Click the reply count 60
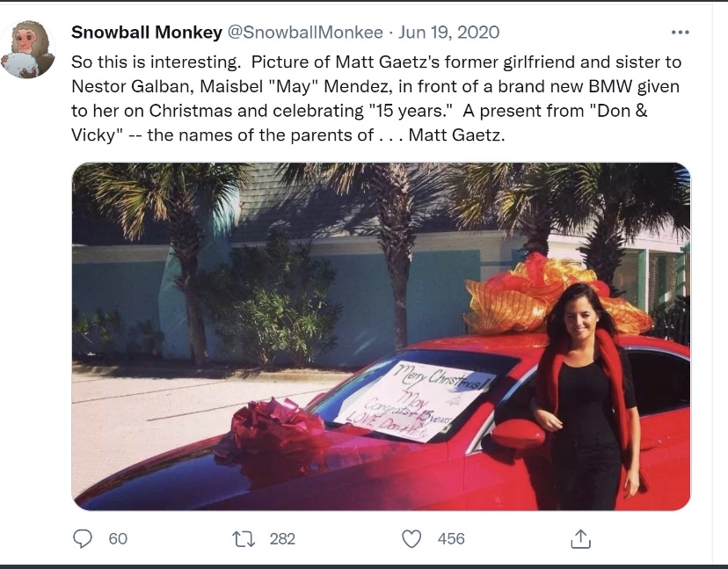The width and height of the screenshot is (728, 569). (118, 538)
